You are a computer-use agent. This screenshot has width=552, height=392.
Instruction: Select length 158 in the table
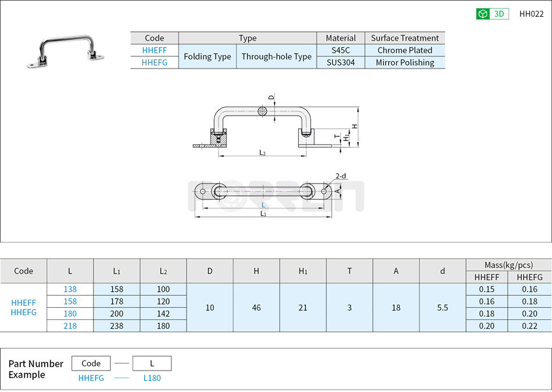[x=70, y=301]
